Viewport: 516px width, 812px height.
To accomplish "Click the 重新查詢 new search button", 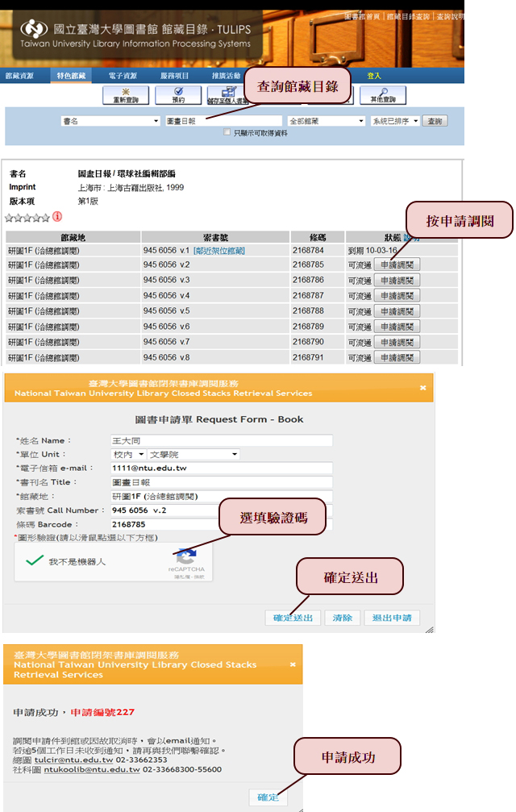I will click(x=126, y=95).
